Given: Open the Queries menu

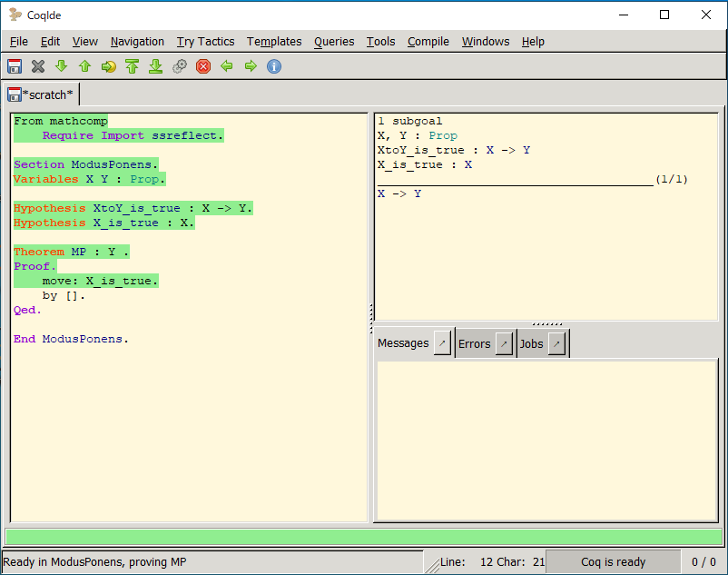Looking at the screenshot, I should [x=334, y=41].
